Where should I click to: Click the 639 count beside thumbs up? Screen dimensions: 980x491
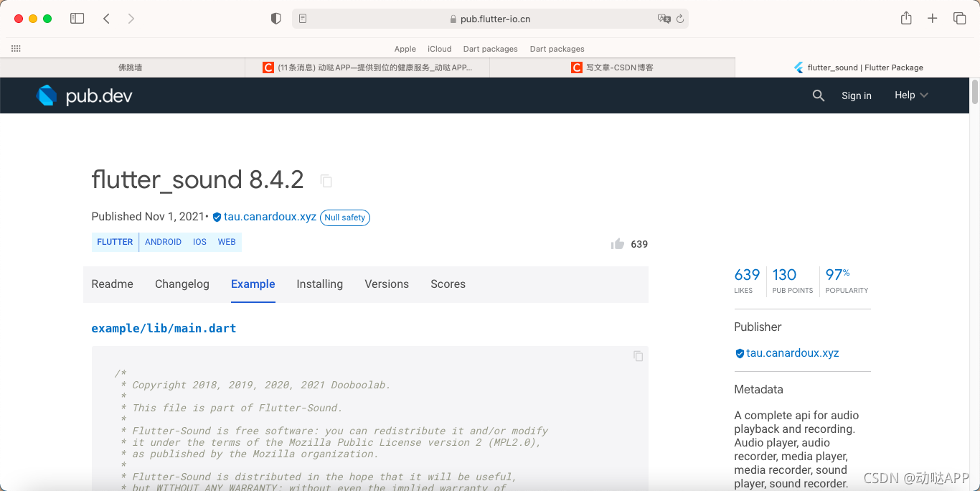point(639,244)
